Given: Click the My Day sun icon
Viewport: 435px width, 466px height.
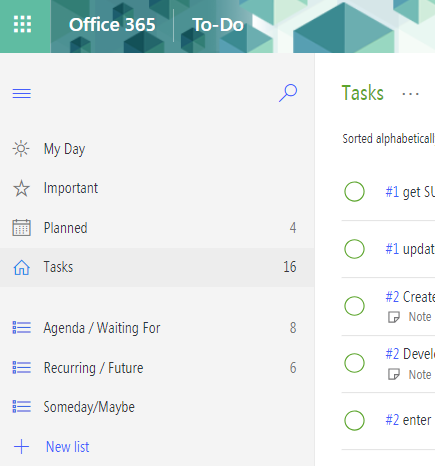Looking at the screenshot, I should pos(21,149).
